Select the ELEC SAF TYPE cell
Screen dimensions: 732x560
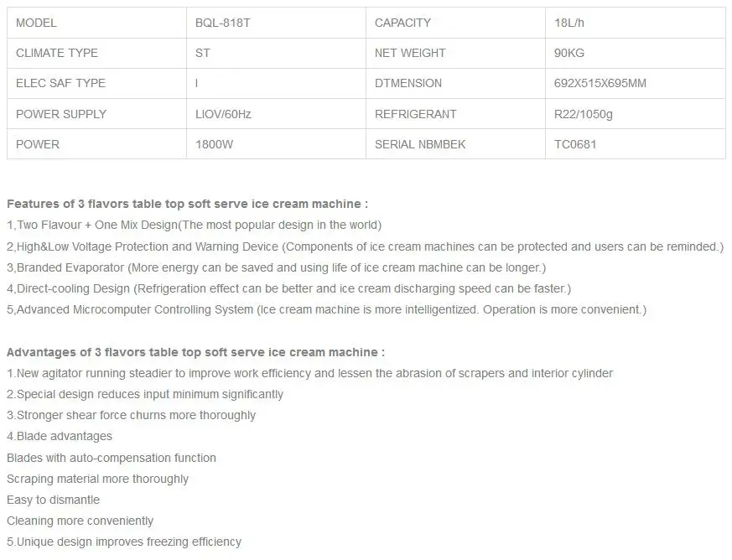click(x=96, y=84)
